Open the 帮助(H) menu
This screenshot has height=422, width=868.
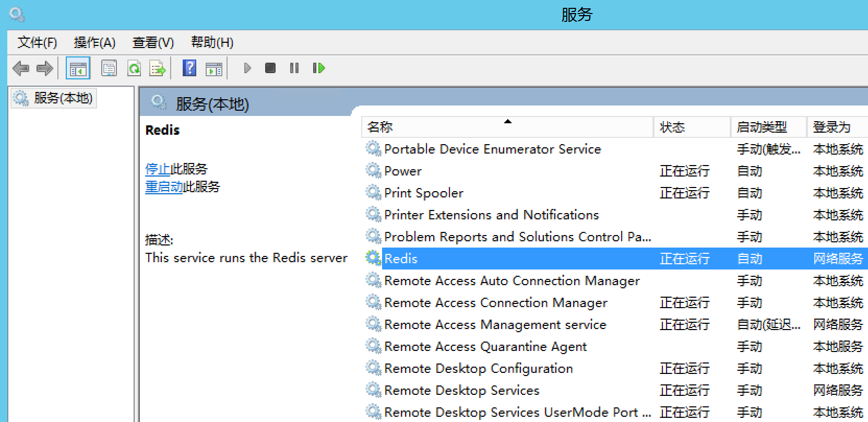(212, 42)
